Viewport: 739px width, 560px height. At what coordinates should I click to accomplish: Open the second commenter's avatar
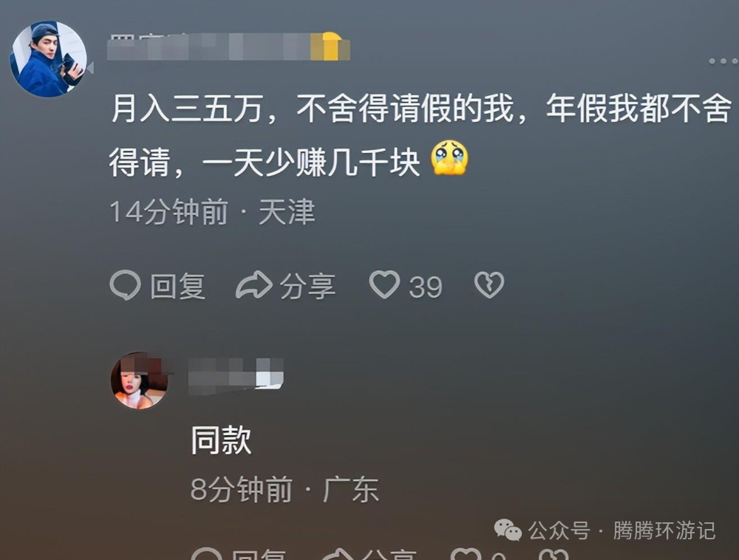(140, 380)
